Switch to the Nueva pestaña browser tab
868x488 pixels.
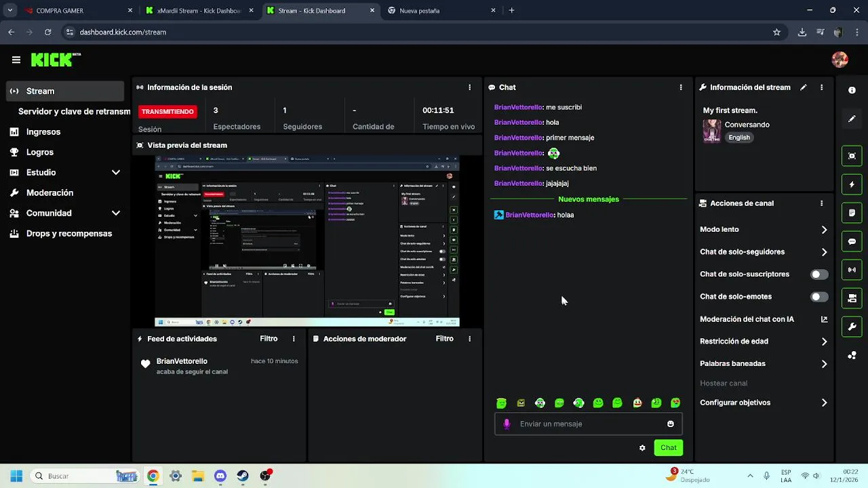point(441,11)
